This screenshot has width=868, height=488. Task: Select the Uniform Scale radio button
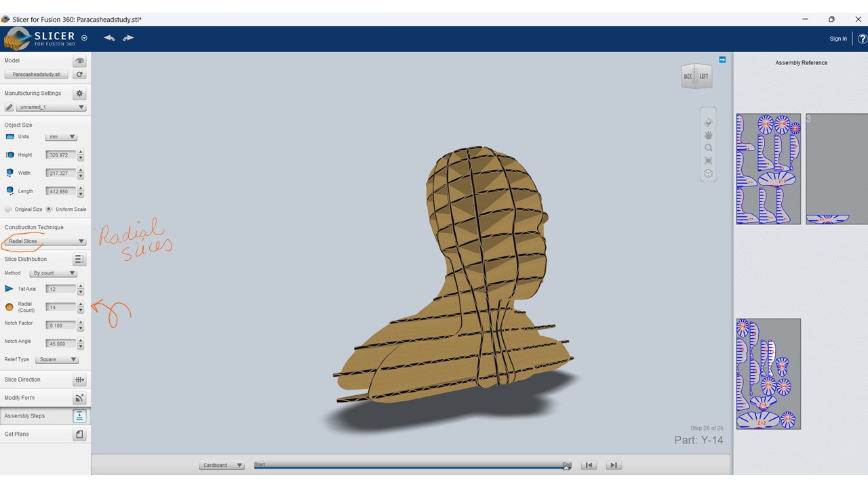[x=50, y=209]
